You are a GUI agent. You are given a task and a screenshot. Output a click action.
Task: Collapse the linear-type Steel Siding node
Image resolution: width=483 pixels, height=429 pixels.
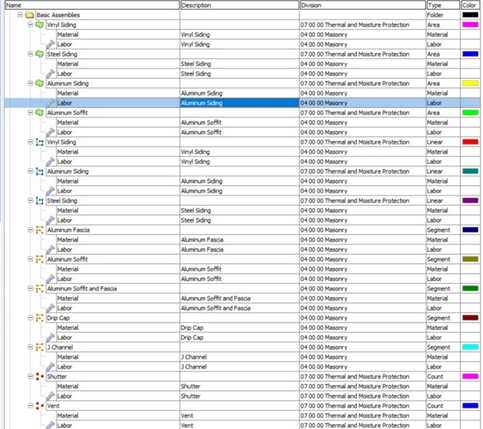pyautogui.click(x=30, y=201)
